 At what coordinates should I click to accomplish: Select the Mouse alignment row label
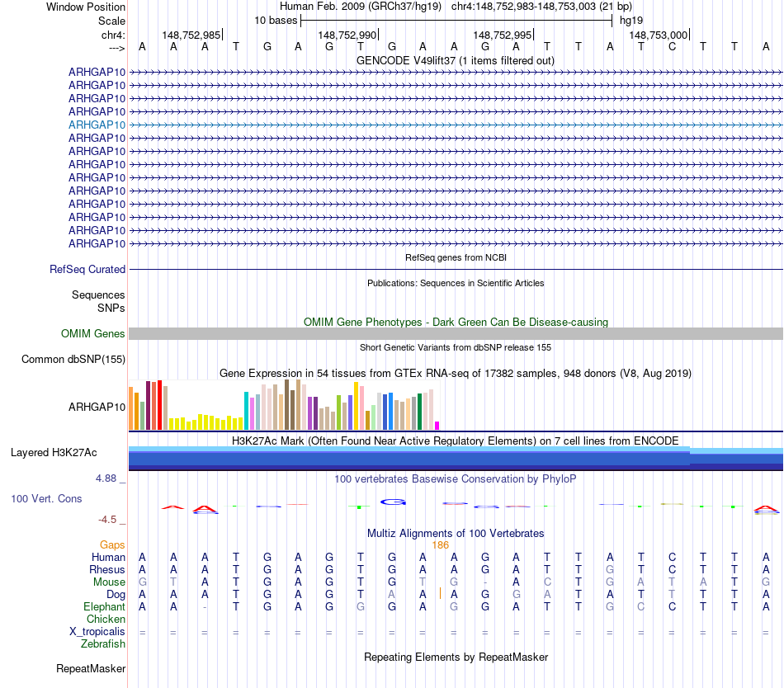point(109,582)
